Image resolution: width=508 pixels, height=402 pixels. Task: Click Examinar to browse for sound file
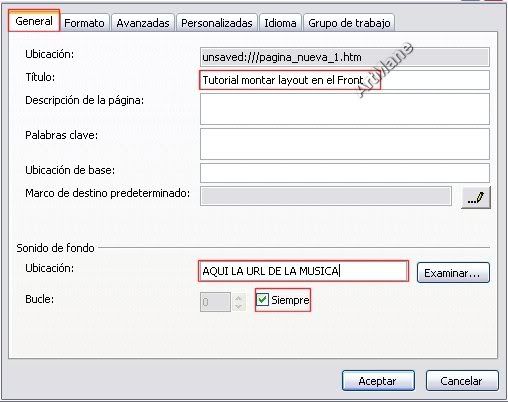[453, 273]
